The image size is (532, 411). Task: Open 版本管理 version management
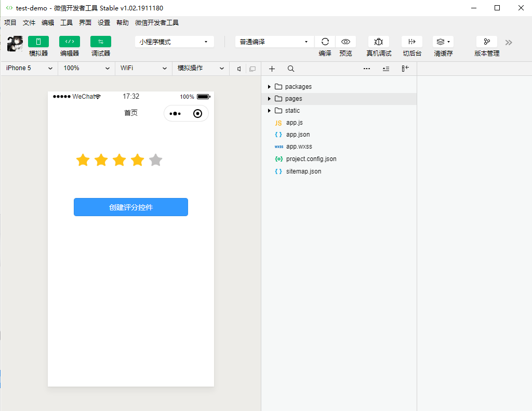(x=486, y=42)
